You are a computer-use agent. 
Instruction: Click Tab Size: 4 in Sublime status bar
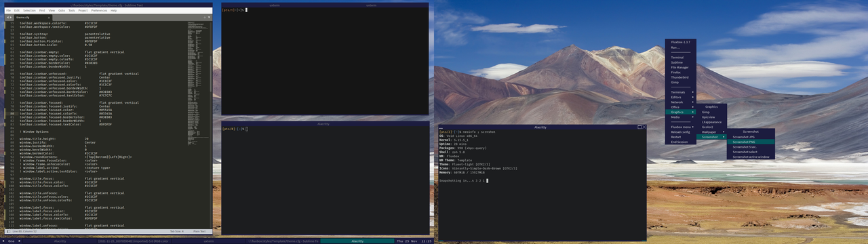click(x=176, y=231)
